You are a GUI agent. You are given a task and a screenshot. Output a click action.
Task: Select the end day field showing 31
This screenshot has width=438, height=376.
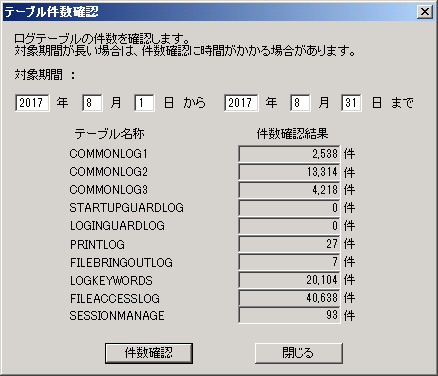[x=351, y=103]
